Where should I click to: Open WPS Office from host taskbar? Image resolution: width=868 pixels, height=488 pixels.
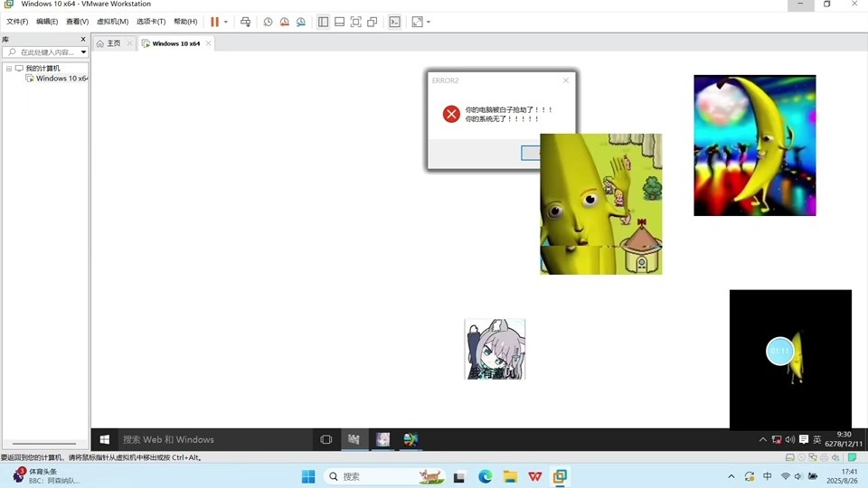point(534,476)
